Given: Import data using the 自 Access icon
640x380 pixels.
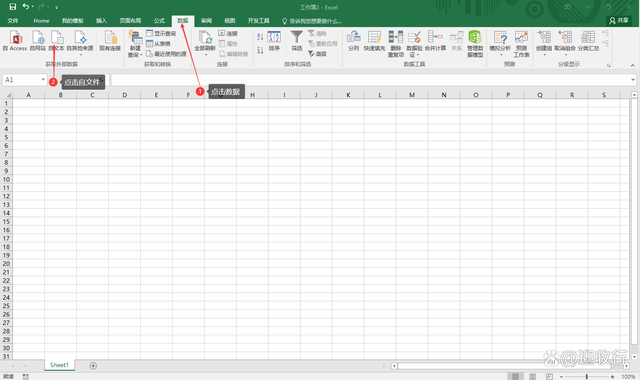Looking at the screenshot, I should pyautogui.click(x=15, y=40).
